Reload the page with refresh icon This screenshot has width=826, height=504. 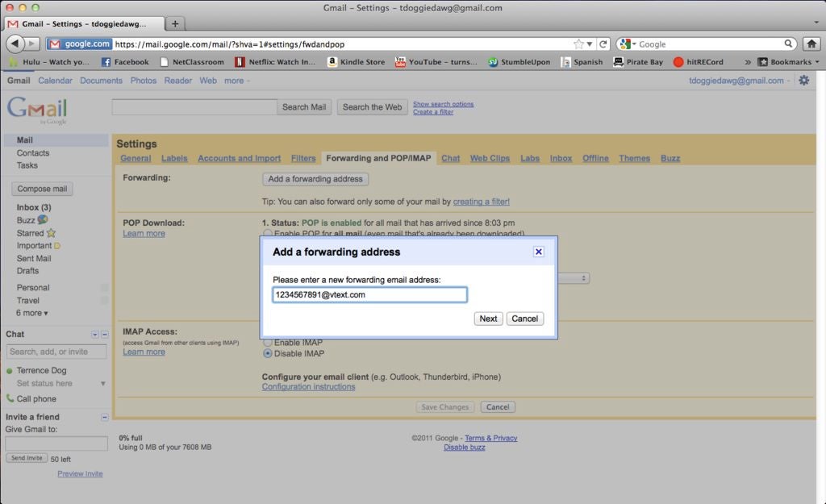(x=603, y=44)
